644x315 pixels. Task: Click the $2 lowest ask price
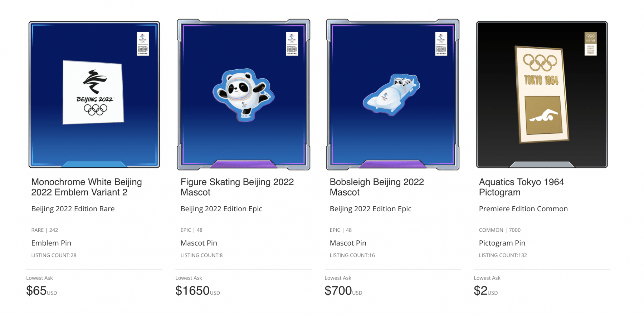tap(480, 291)
